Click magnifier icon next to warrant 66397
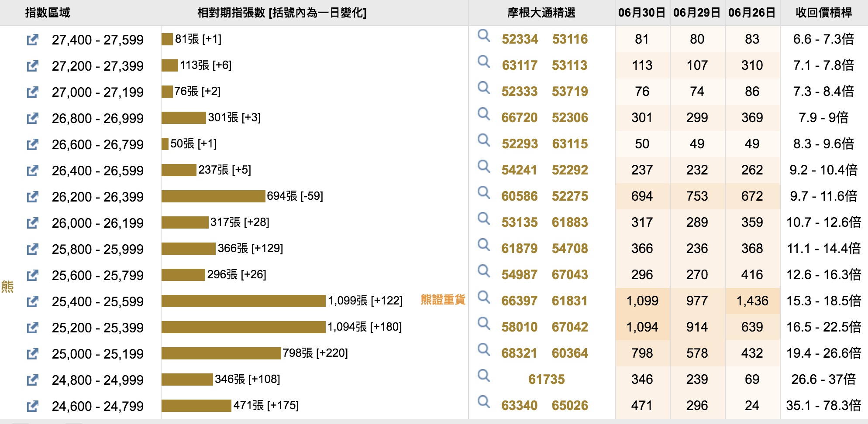This screenshot has height=424, width=868. 483,297
